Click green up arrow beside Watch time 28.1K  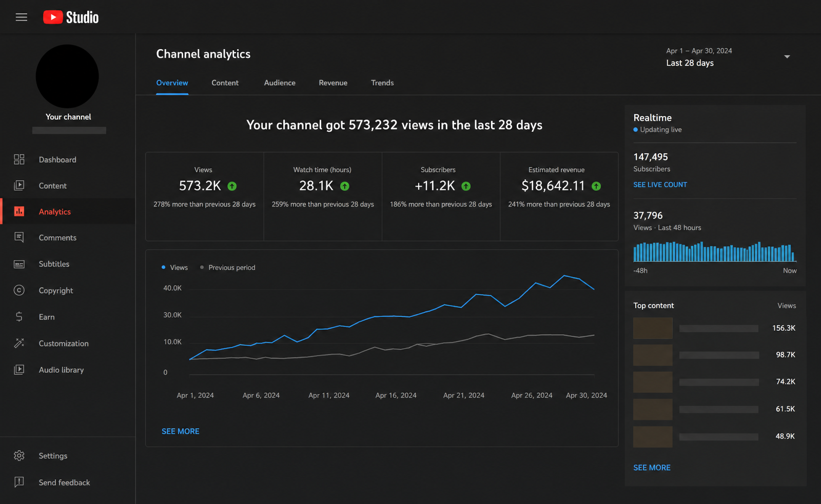tap(345, 186)
